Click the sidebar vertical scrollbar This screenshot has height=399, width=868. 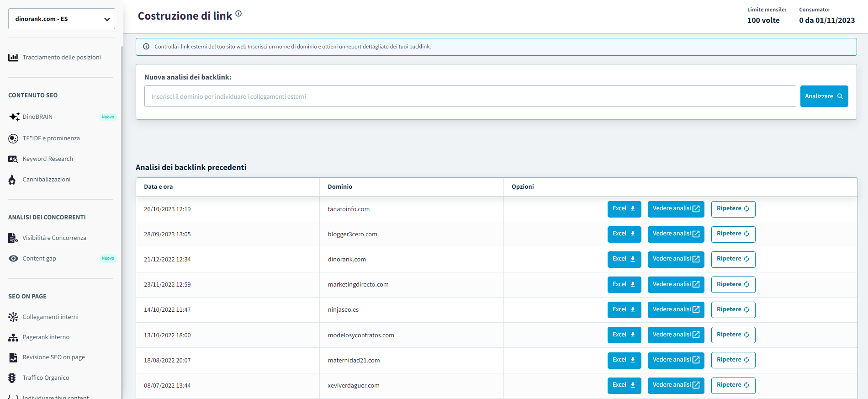coord(122,219)
